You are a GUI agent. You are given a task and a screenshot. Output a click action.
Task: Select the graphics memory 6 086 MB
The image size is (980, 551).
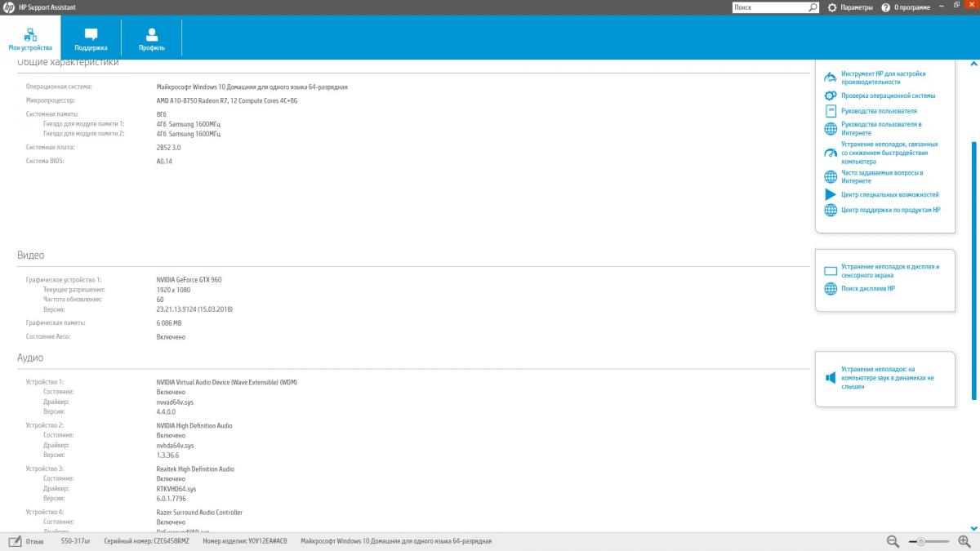click(169, 322)
